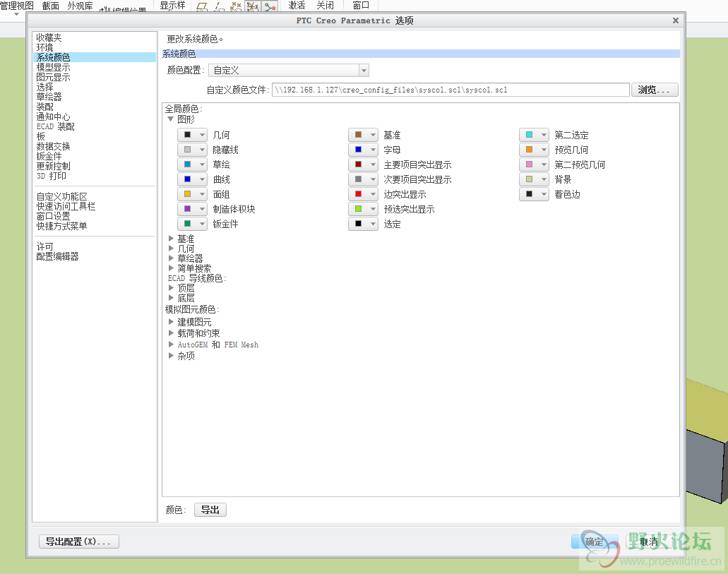Open the 曲线 color swatch dropdown

pos(192,179)
